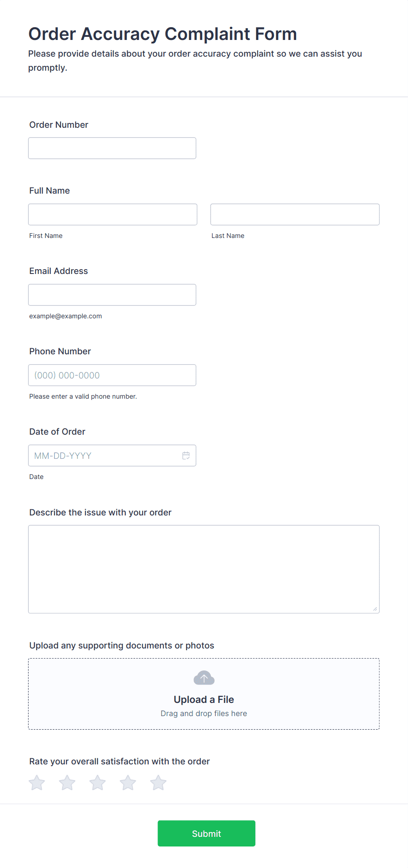
Task: Submit the complaint form
Action: pyautogui.click(x=207, y=833)
